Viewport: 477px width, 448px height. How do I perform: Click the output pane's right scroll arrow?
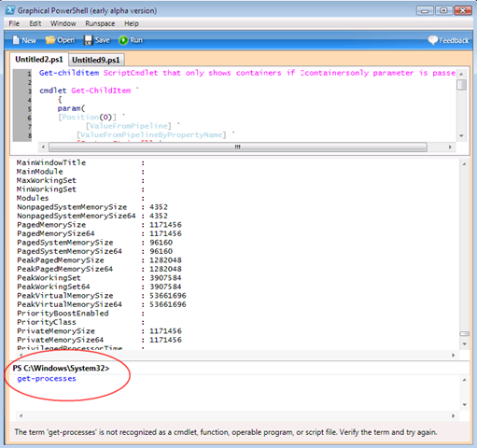[453, 355]
